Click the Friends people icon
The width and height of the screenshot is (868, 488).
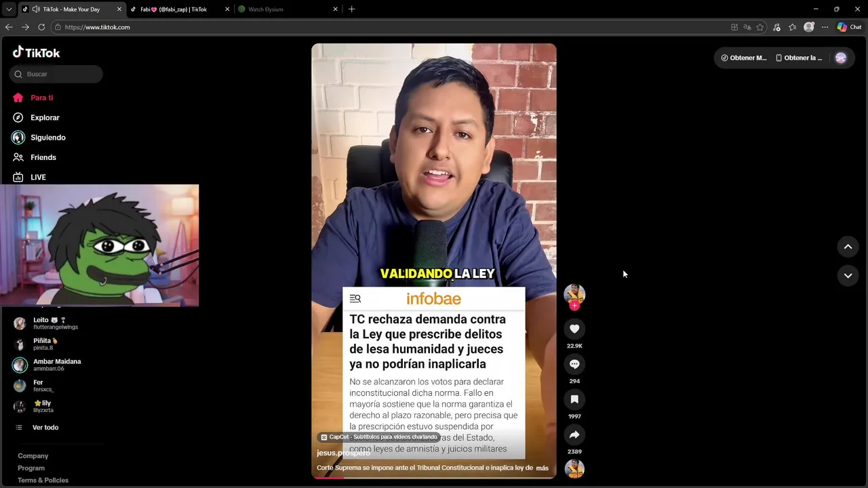point(18,157)
